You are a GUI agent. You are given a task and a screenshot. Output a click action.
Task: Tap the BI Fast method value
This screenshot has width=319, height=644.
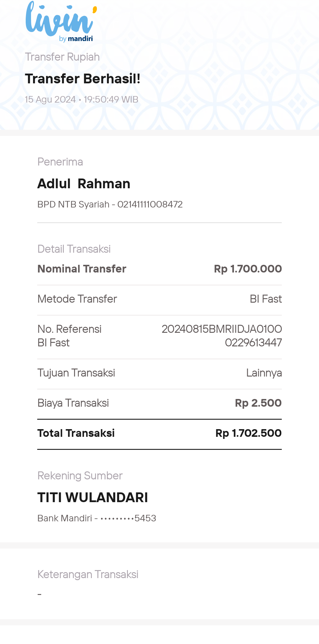(x=266, y=299)
